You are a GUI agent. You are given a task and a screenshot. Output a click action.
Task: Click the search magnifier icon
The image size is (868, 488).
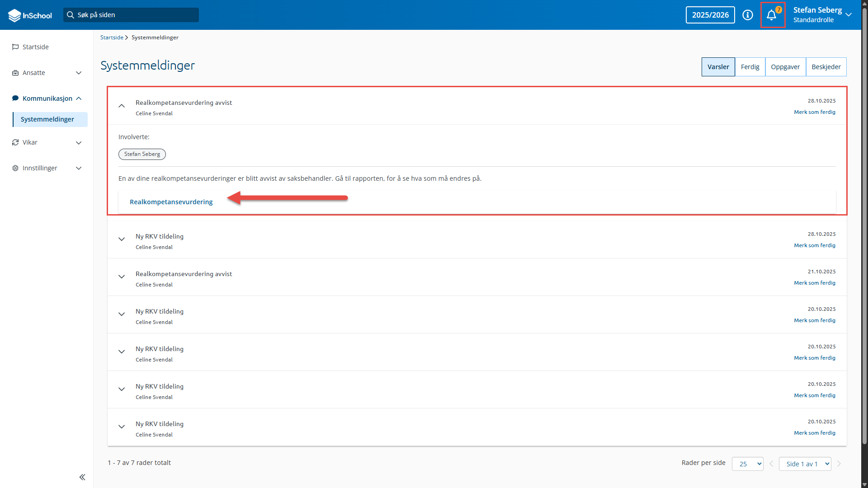pos(71,15)
